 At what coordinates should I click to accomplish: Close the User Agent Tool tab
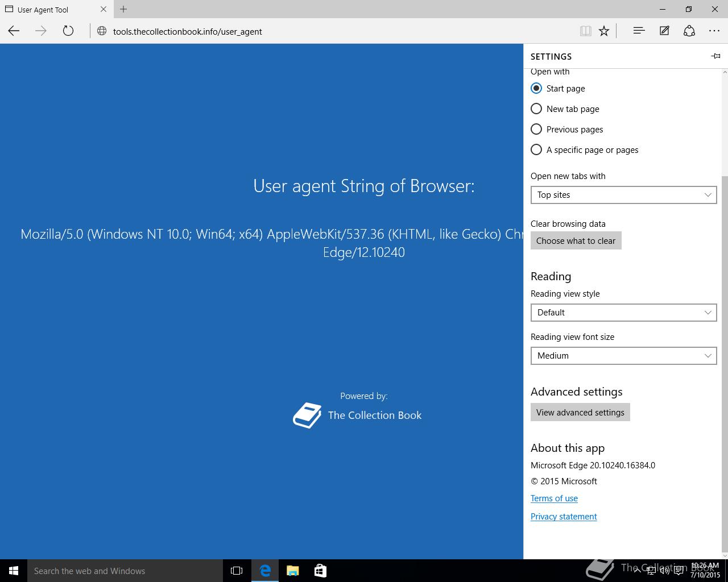[x=104, y=9]
